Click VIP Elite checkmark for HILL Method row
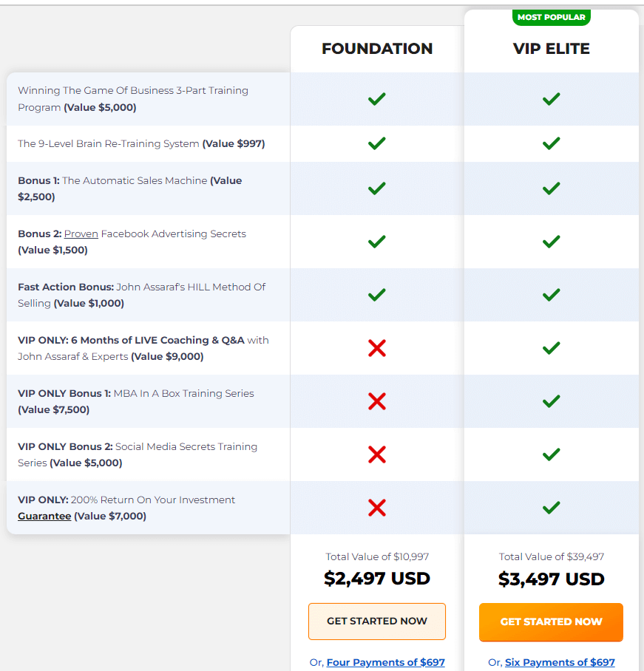This screenshot has height=671, width=644. point(551,295)
